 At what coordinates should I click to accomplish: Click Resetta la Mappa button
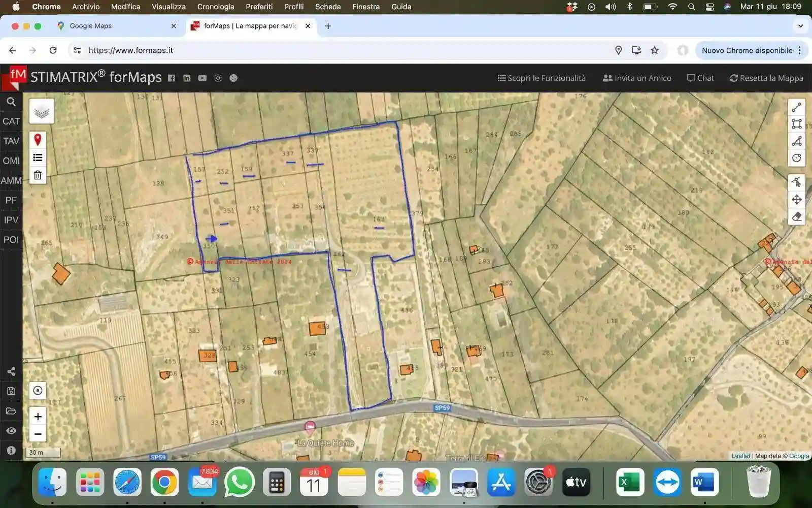[766, 78]
